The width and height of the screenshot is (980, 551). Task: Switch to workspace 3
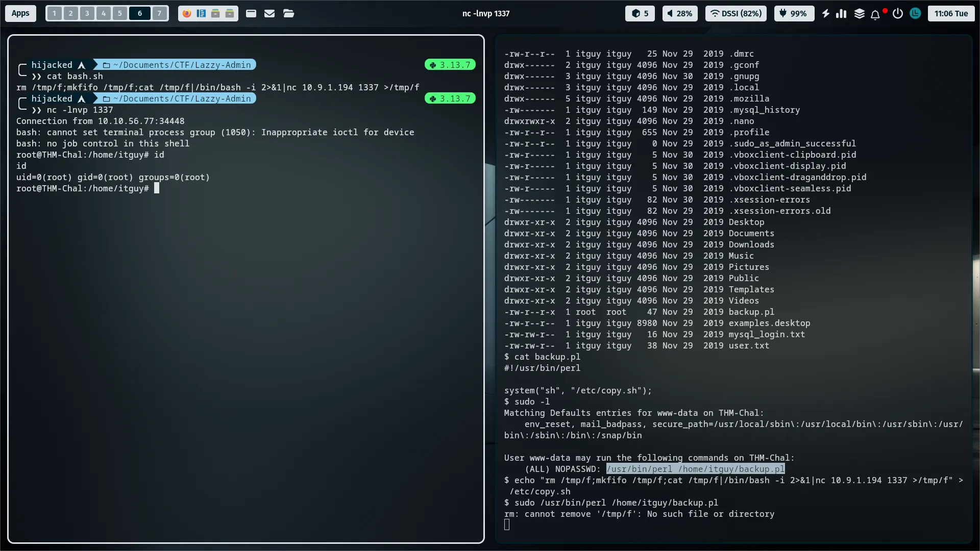(x=87, y=14)
